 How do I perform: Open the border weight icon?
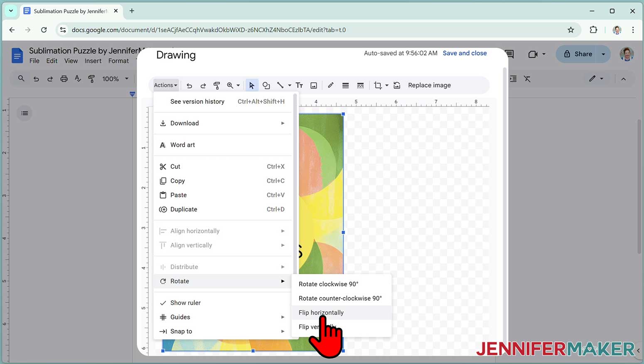tap(345, 85)
